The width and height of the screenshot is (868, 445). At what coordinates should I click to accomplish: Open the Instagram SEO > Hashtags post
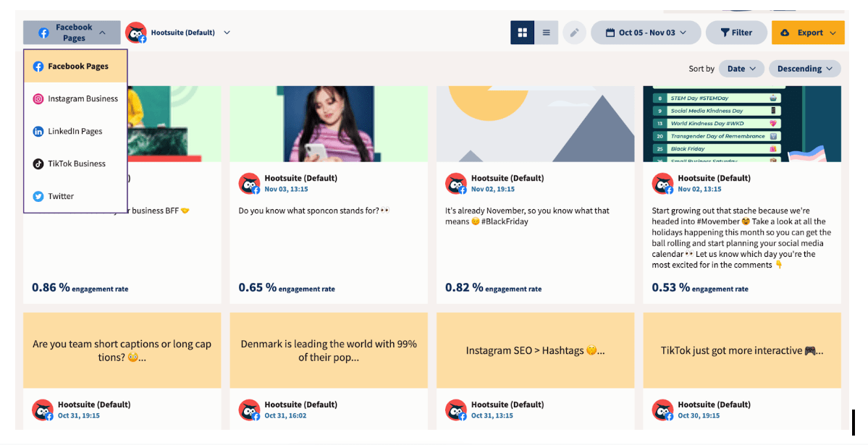click(535, 350)
